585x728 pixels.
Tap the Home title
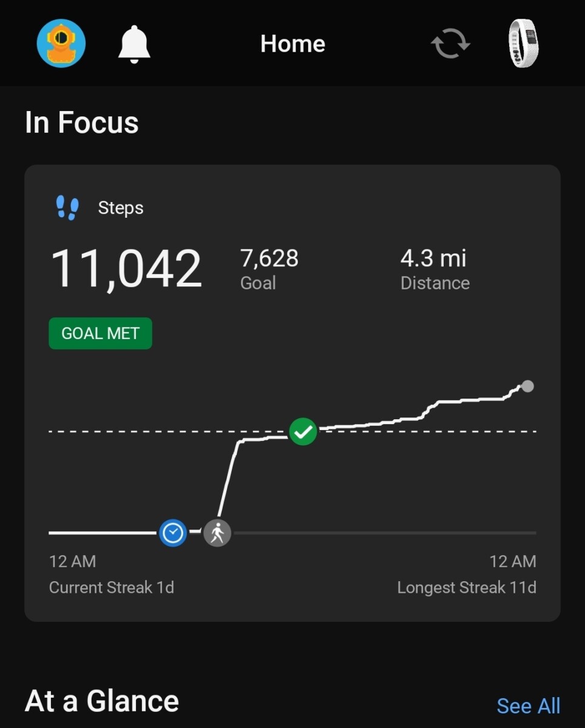[292, 44]
